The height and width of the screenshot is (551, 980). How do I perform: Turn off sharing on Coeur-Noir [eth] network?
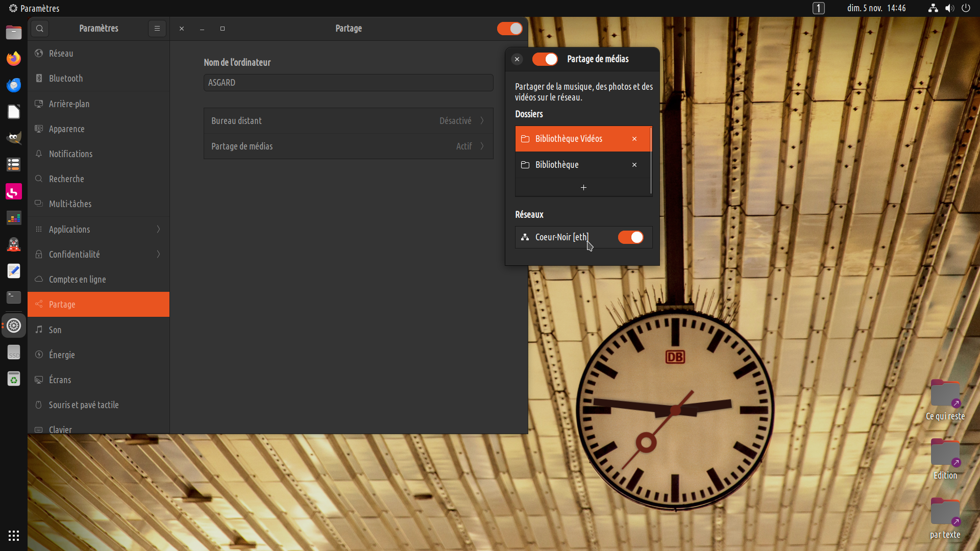tap(630, 237)
